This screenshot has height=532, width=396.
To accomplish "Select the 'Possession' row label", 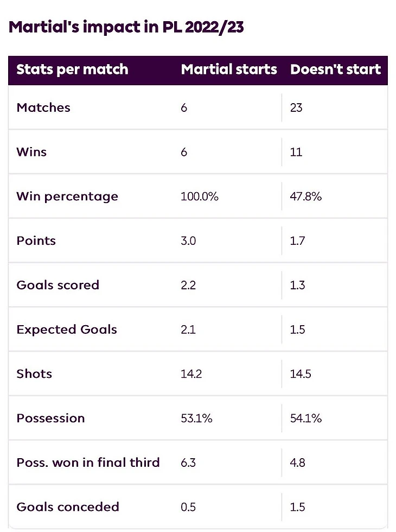I will tap(50, 419).
